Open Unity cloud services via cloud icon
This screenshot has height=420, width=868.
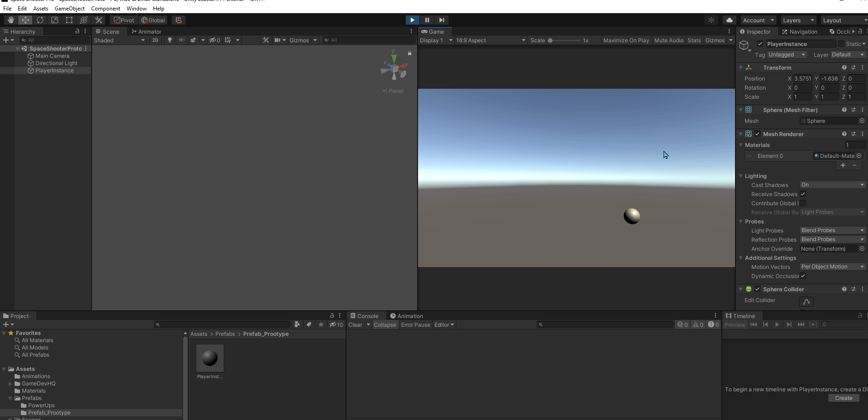(730, 20)
